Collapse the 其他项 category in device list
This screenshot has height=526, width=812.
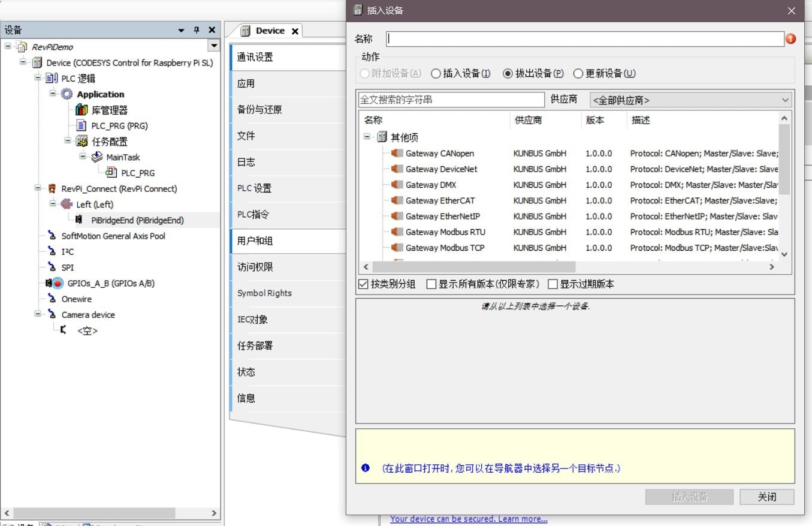tap(367, 137)
